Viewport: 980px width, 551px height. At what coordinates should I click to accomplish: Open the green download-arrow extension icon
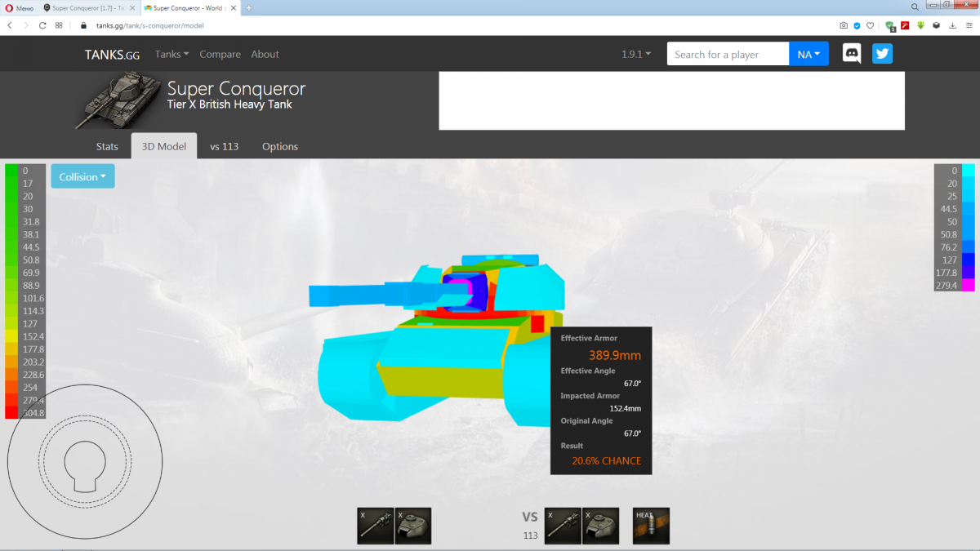pyautogui.click(x=921, y=25)
